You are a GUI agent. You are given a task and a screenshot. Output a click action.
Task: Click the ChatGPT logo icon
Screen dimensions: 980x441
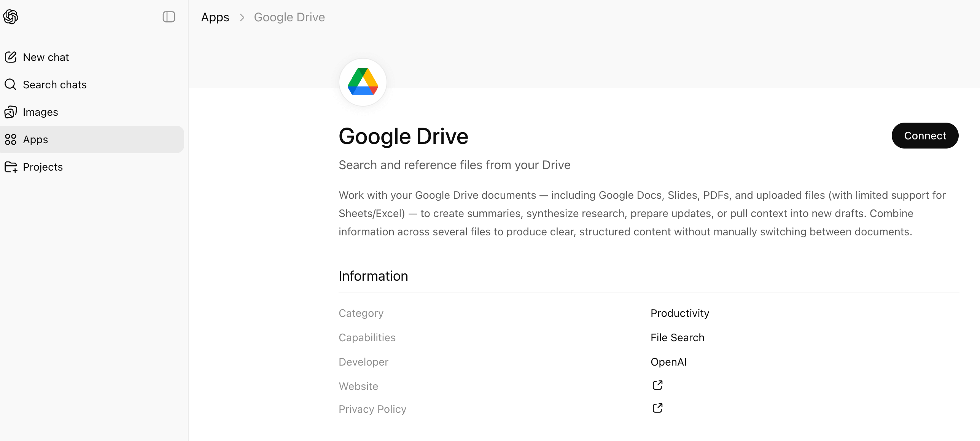pos(11,17)
